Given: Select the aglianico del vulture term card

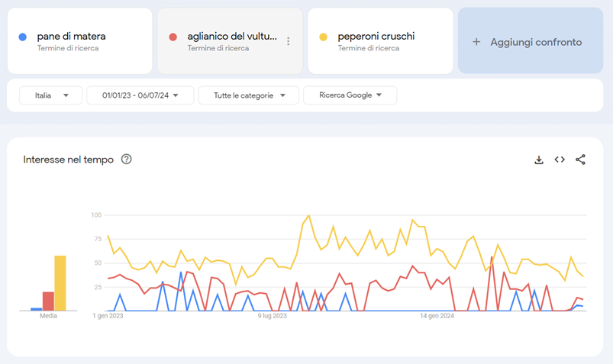Looking at the screenshot, I should 229,41.
